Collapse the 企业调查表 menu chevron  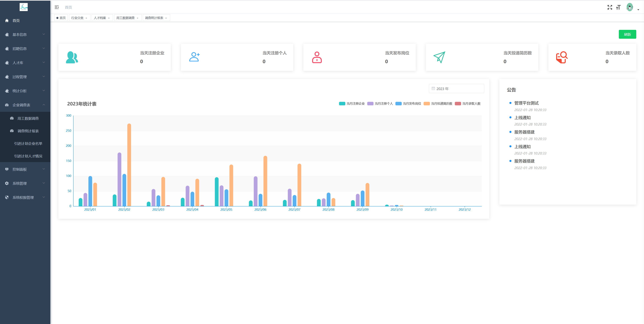coord(44,105)
